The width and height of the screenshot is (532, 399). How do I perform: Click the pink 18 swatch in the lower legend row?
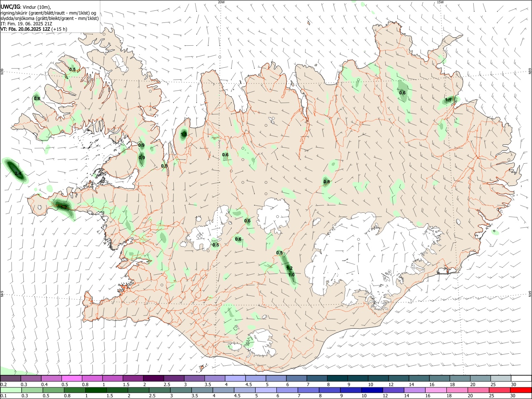[456, 390]
